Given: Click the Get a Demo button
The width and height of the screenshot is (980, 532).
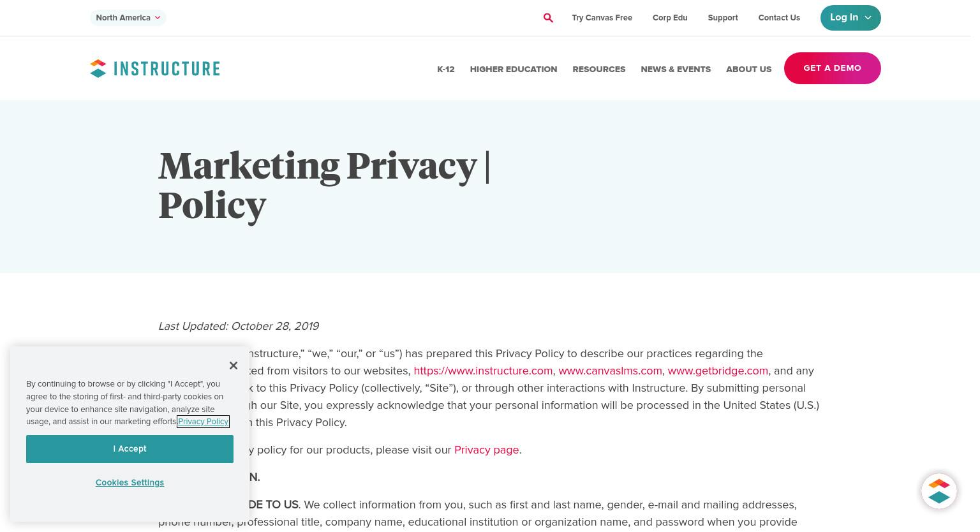Looking at the screenshot, I should point(833,68).
